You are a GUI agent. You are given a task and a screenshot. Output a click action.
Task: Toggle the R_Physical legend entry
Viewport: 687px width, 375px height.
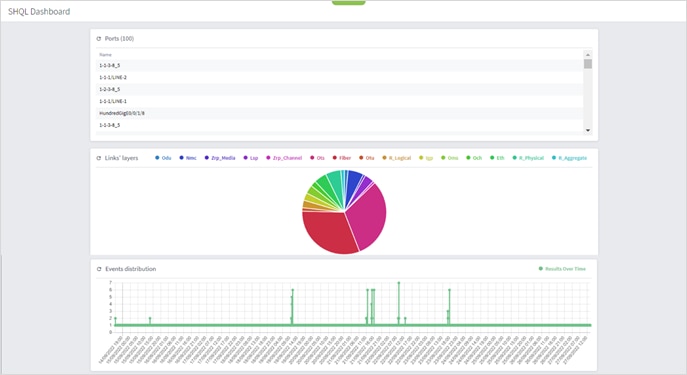(x=528, y=158)
